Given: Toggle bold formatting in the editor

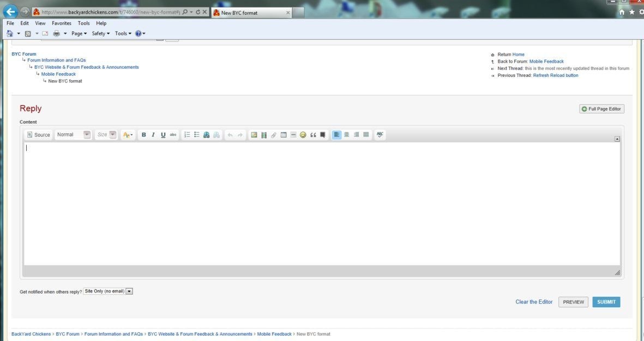Looking at the screenshot, I should pyautogui.click(x=144, y=135).
